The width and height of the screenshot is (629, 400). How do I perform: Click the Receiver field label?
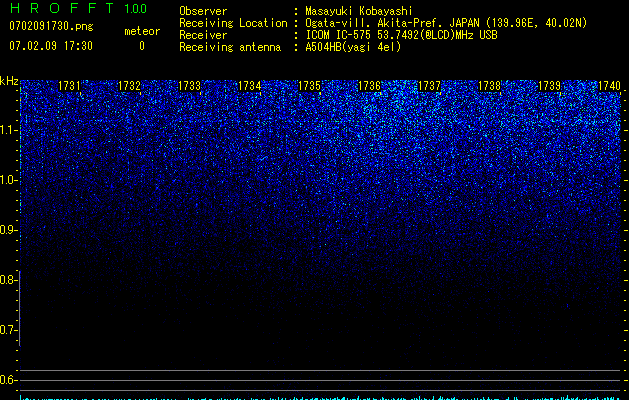pyautogui.click(x=203, y=35)
